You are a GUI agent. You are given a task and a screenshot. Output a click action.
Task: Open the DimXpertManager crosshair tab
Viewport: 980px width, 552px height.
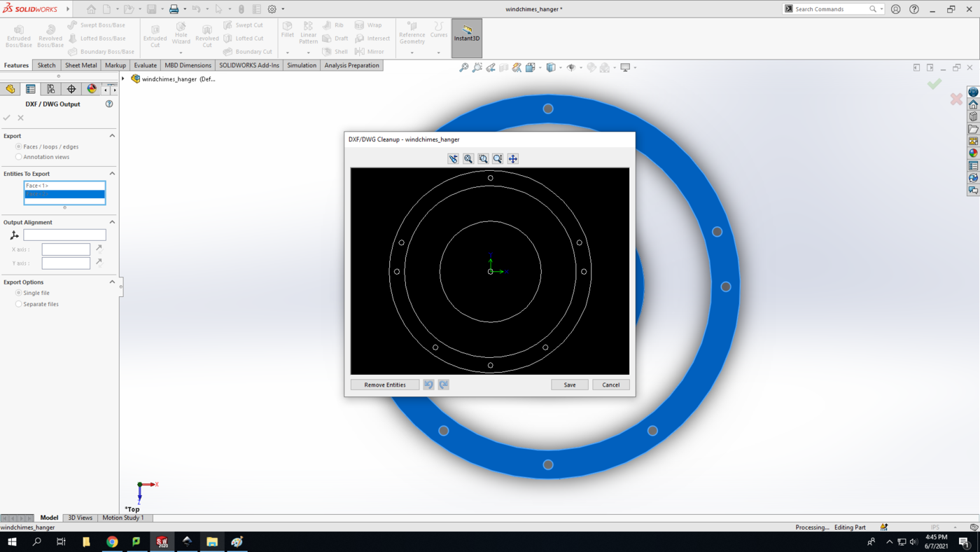[71, 89]
